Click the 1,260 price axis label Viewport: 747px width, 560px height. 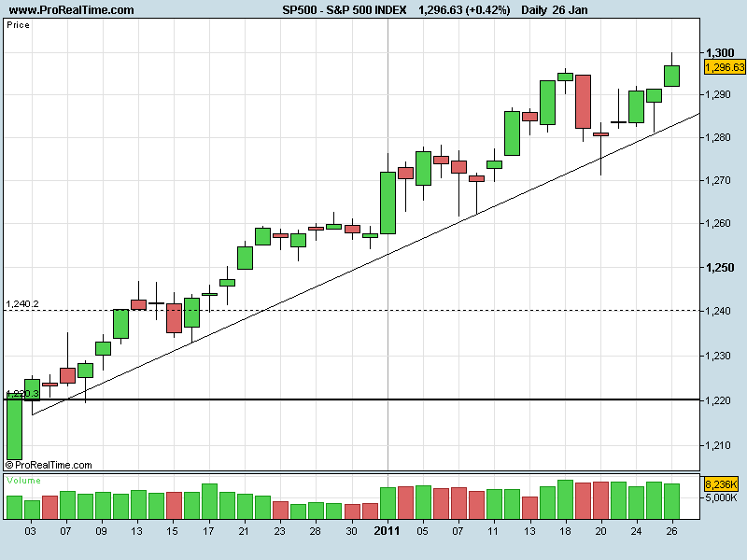tap(718, 223)
